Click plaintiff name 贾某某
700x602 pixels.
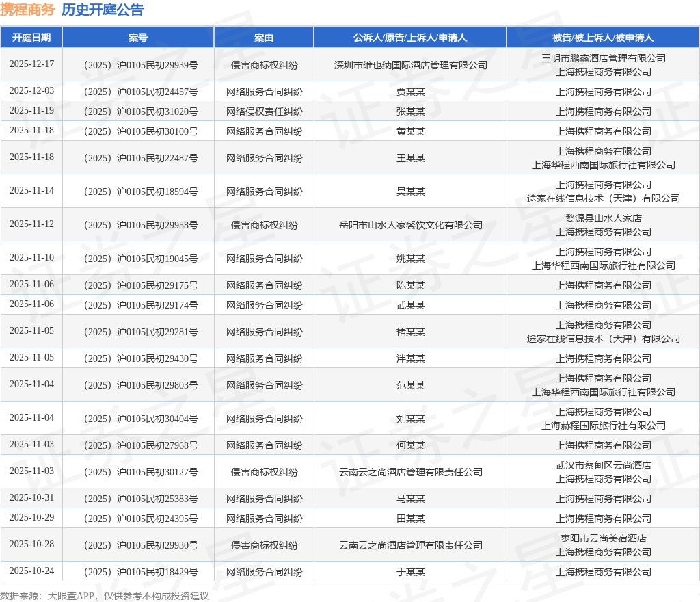[x=411, y=92]
